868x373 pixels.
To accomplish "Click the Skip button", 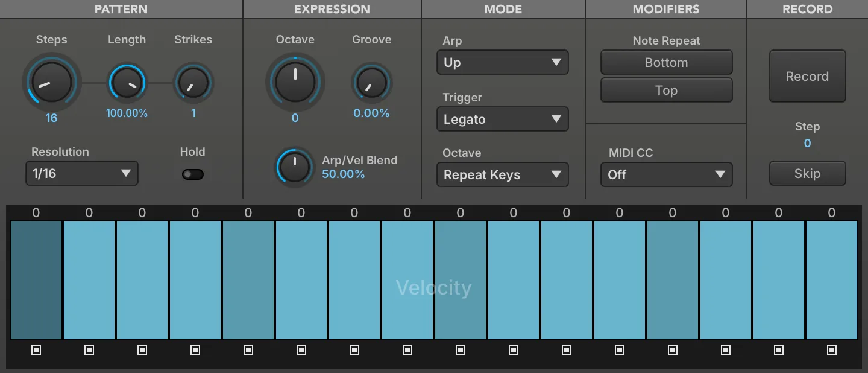I will point(808,173).
